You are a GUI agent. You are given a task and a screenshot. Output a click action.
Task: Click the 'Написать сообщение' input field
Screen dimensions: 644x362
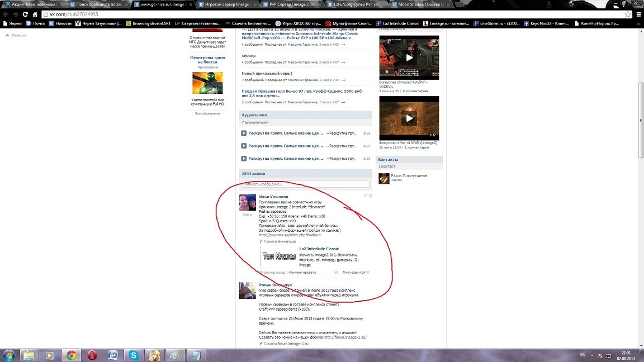(x=305, y=184)
